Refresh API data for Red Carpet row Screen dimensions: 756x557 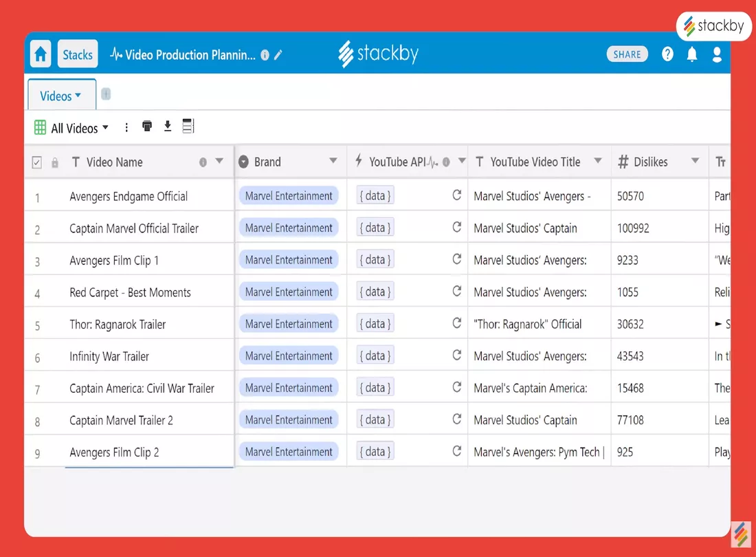pyautogui.click(x=456, y=292)
